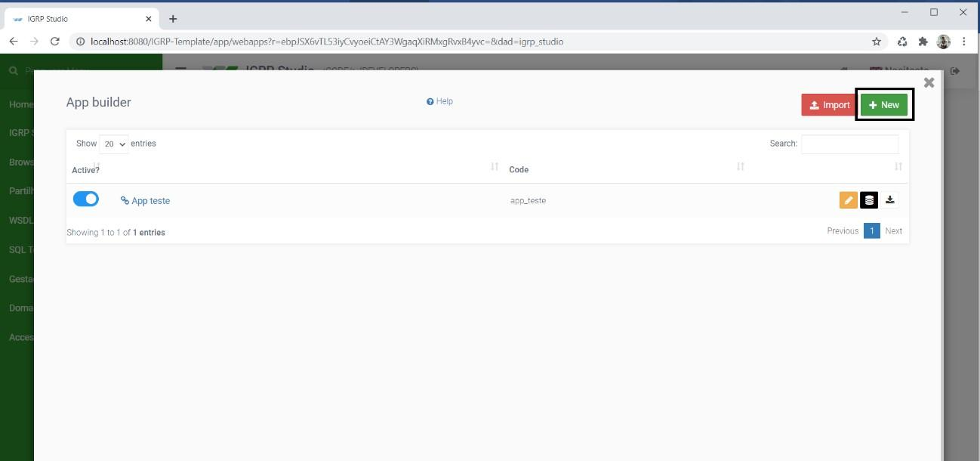Go forward in browser history
980x461 pixels.
(x=34, y=42)
